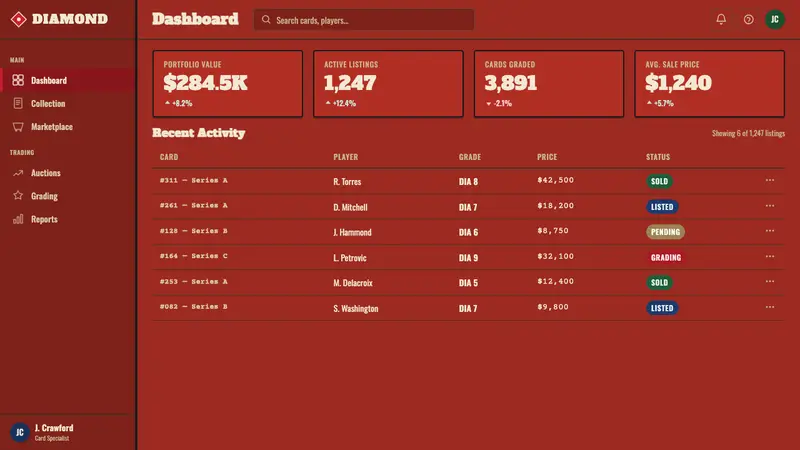Click the Grading star icon
800x450 pixels.
click(x=18, y=195)
